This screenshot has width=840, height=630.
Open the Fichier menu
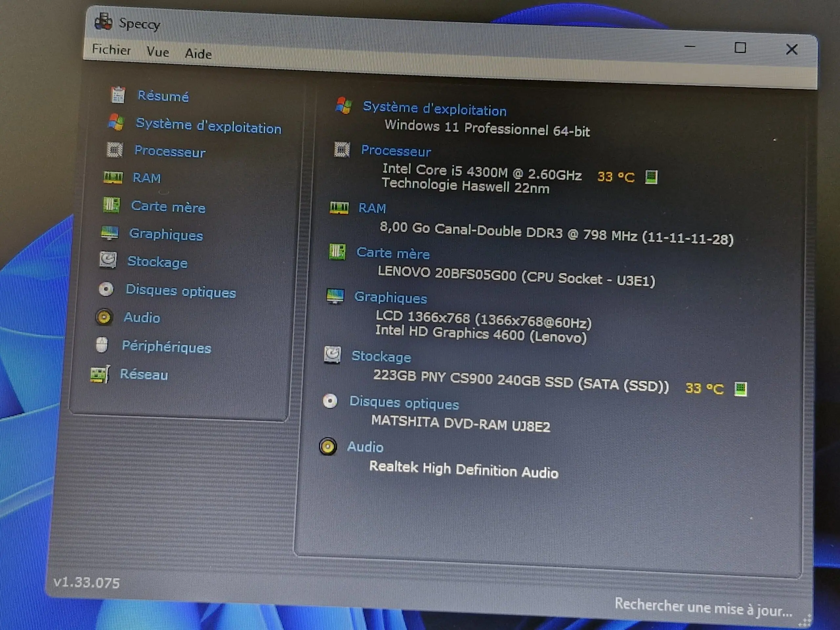[x=111, y=50]
